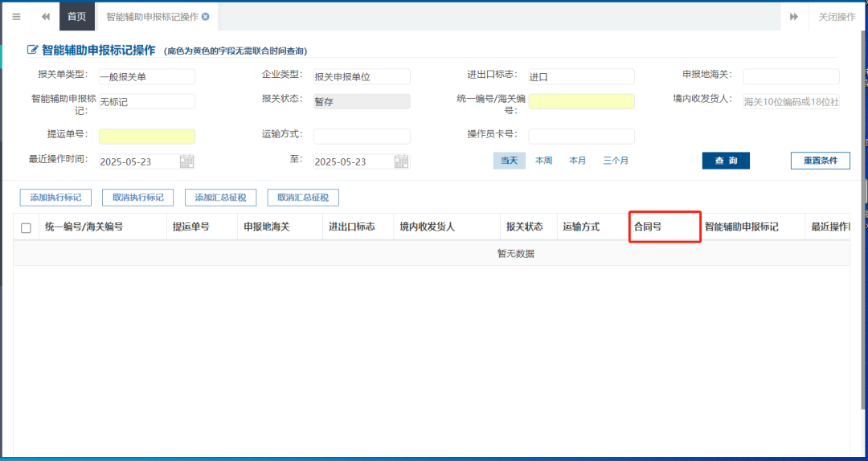Open the 智能辅助申报标记 dropdown

pyautogui.click(x=146, y=102)
